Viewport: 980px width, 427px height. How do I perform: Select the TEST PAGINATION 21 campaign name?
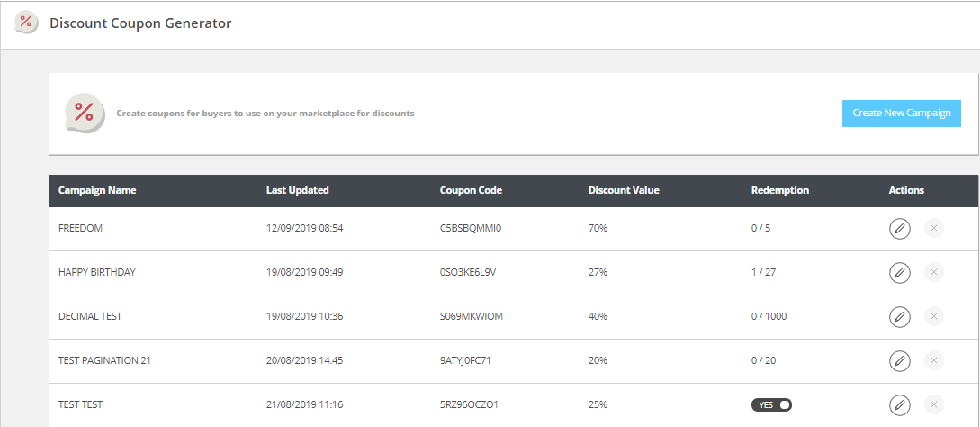(x=104, y=360)
